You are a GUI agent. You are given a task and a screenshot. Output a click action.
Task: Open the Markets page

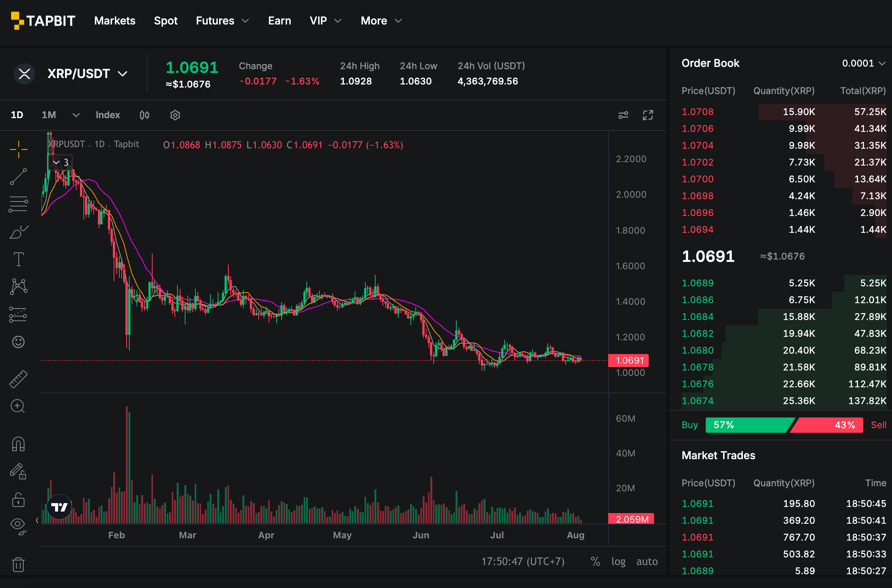(115, 21)
